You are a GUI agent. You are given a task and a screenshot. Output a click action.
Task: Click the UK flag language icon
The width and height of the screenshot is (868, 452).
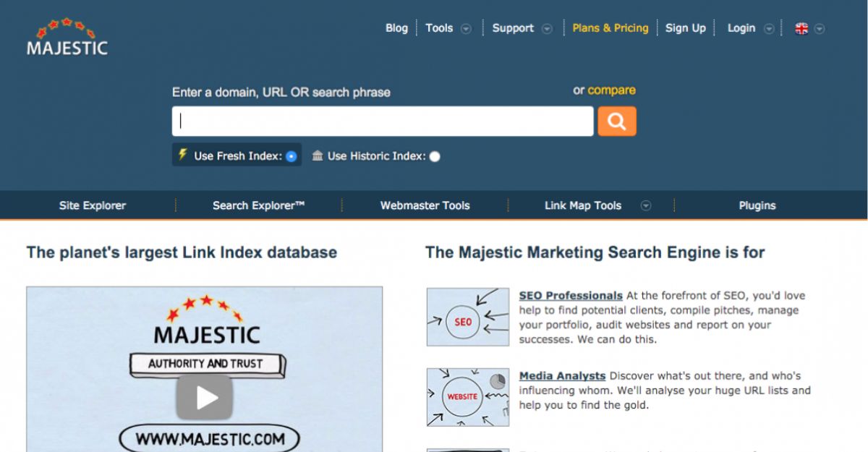801,28
